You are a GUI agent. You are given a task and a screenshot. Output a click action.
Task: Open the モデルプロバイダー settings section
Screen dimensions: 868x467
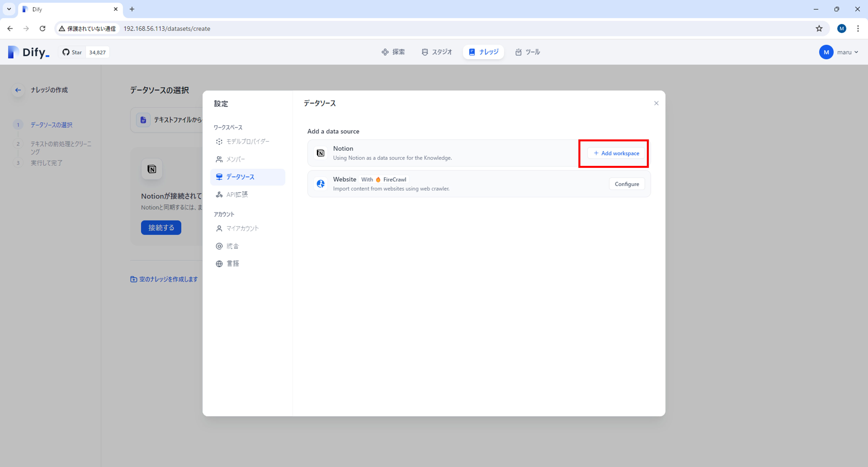click(x=247, y=142)
